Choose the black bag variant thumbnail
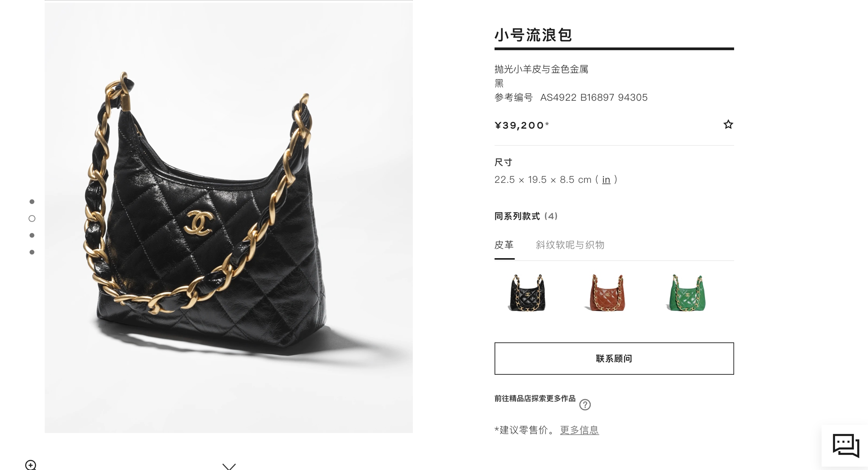868x470 pixels. click(x=527, y=293)
